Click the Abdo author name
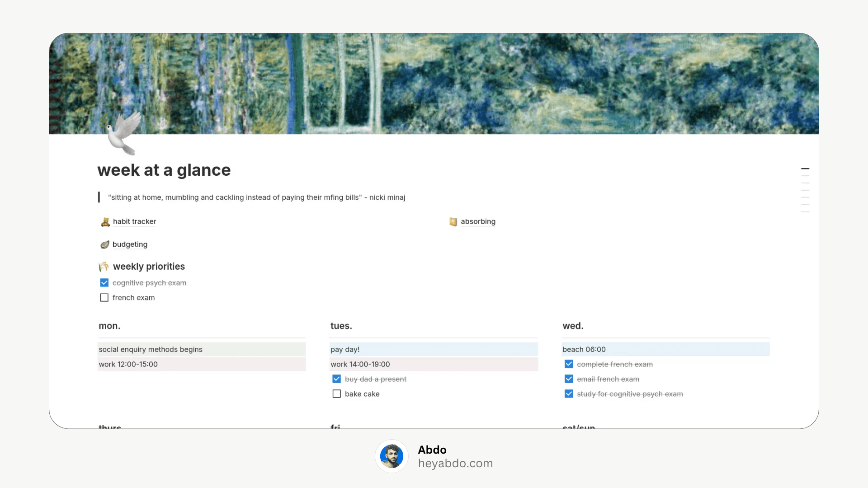 [x=432, y=450]
